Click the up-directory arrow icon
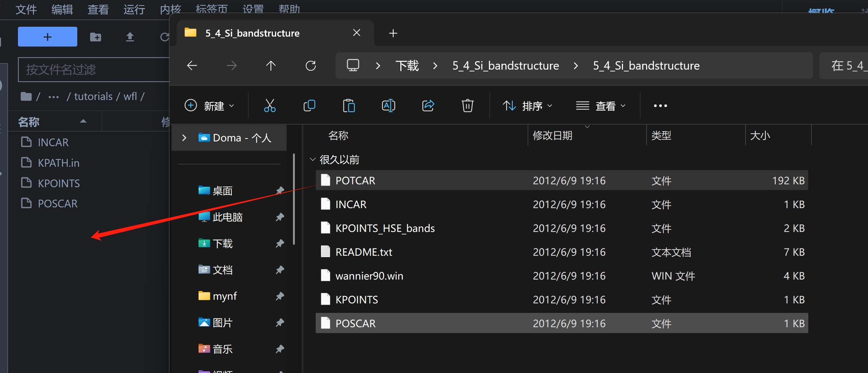Image resolution: width=868 pixels, height=373 pixels. point(271,66)
